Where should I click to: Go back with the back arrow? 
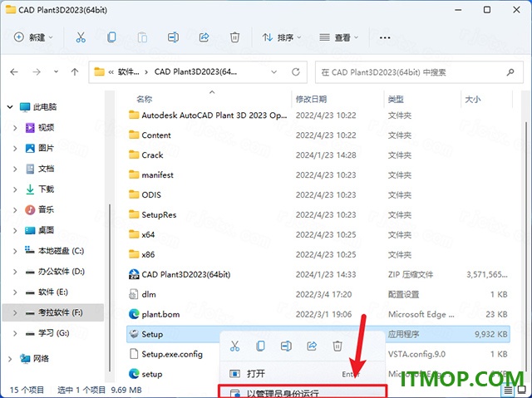click(14, 71)
